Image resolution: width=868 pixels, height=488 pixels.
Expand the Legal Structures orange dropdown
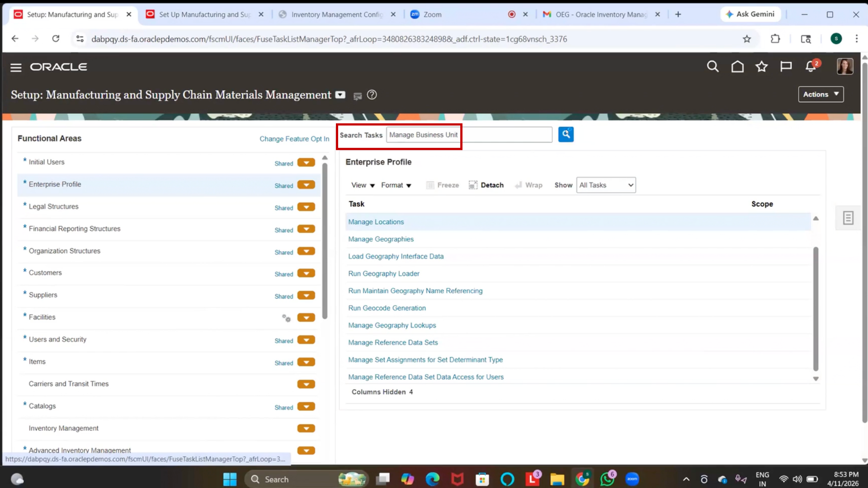(x=306, y=207)
